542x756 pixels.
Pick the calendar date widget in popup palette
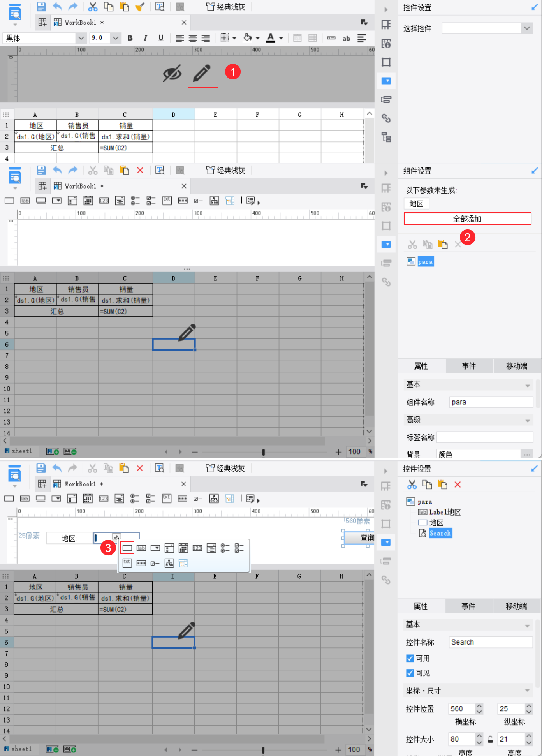coord(183,548)
